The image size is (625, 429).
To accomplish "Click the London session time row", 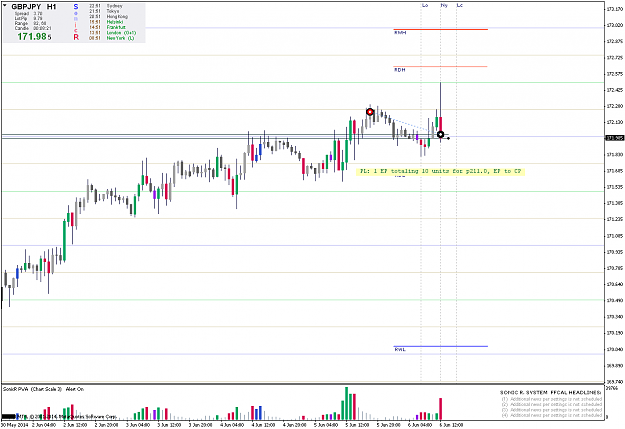I will 112,33.
